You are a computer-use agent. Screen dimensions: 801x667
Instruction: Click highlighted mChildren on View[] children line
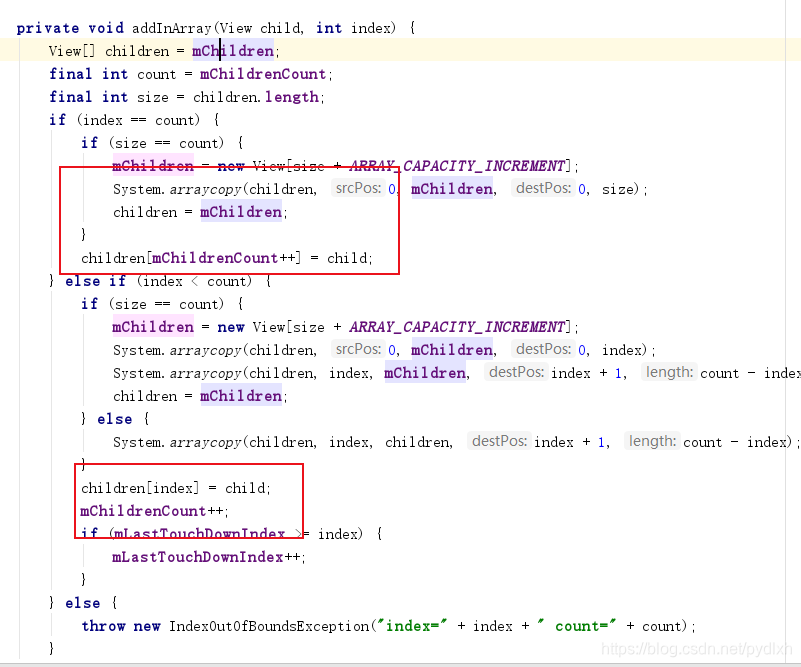(x=233, y=51)
